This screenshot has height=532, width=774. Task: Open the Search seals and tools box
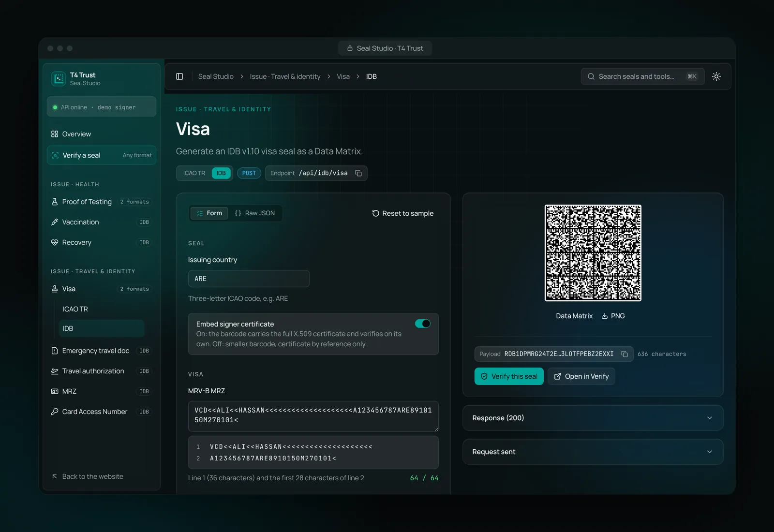point(642,76)
